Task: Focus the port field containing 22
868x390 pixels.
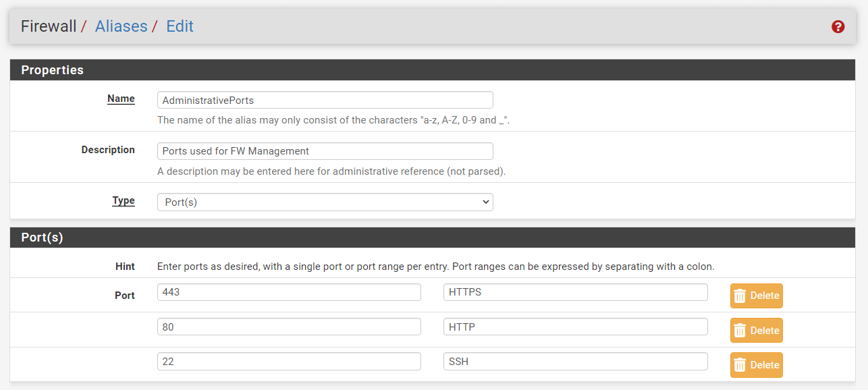Action: [x=289, y=361]
